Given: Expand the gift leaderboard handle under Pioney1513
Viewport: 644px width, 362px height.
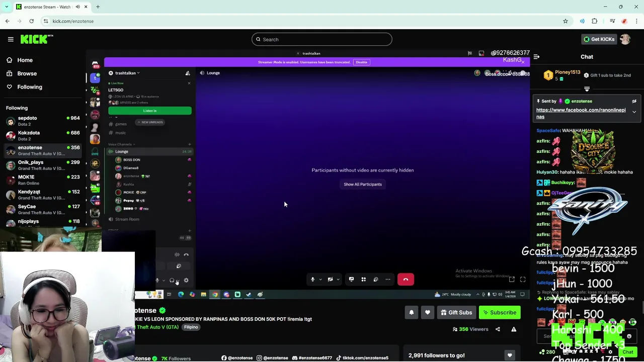Looking at the screenshot, I should [587, 89].
